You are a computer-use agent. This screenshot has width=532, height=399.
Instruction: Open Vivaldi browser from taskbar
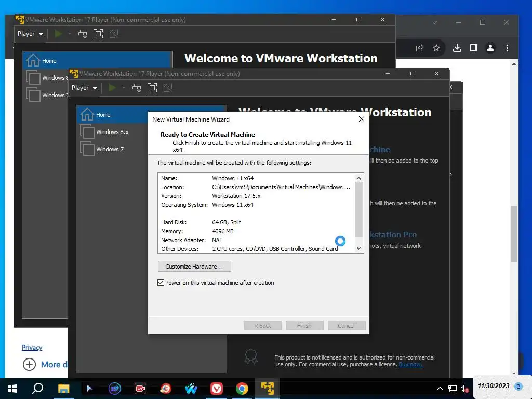point(217,389)
